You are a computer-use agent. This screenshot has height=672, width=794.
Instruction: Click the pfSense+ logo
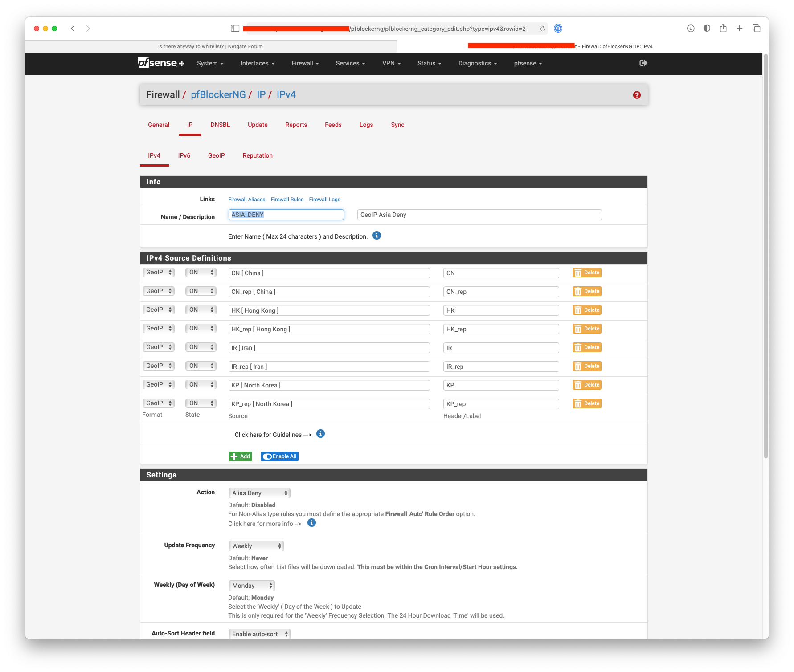[x=161, y=63]
